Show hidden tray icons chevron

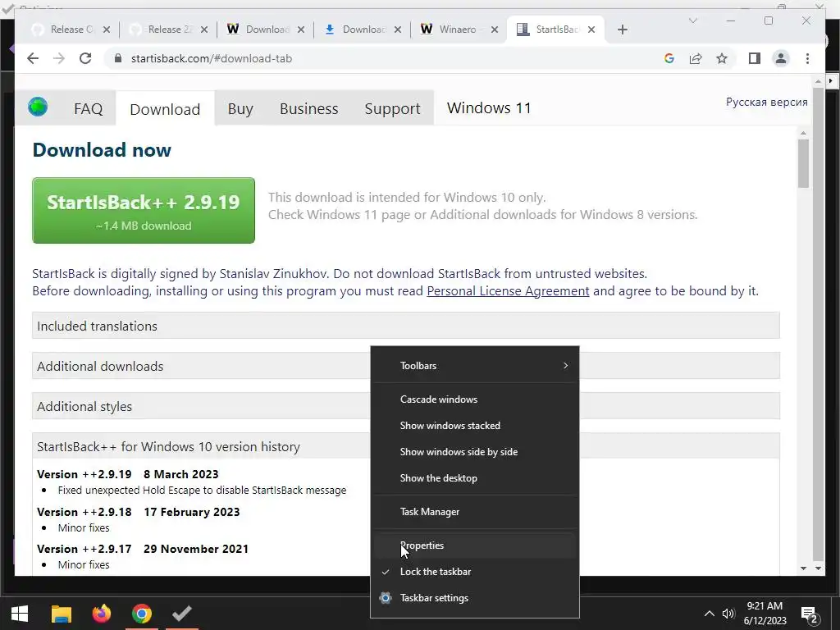click(709, 614)
